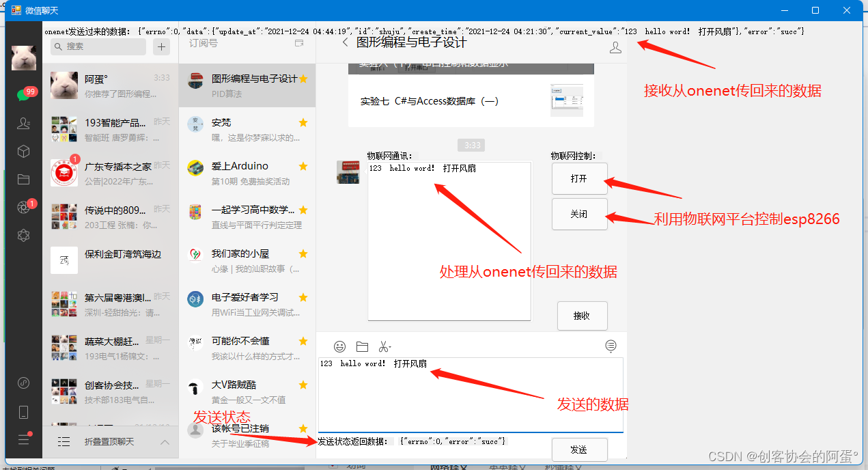Select 我们家的小屋 subscription account
The image size is (868, 470).
[x=247, y=260]
